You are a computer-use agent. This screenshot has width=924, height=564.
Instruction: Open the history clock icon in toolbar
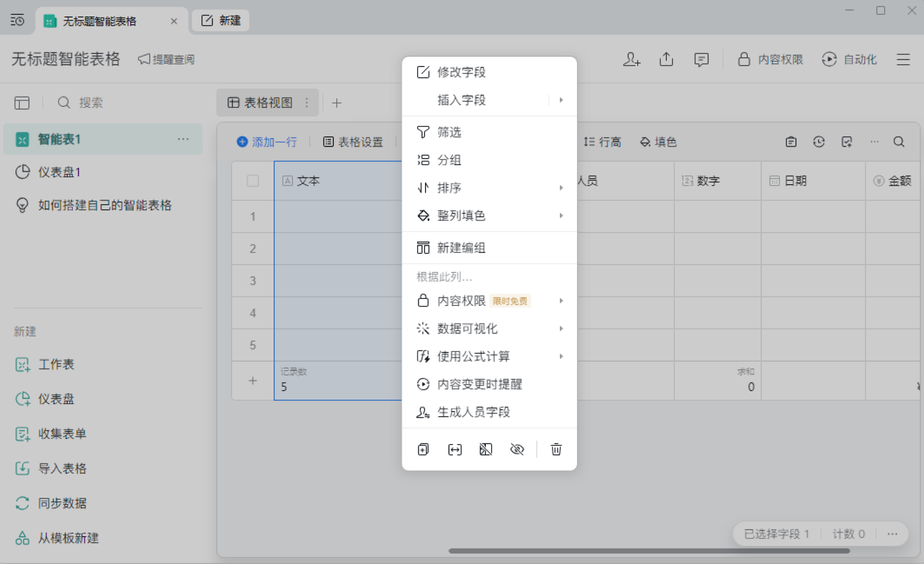(819, 142)
